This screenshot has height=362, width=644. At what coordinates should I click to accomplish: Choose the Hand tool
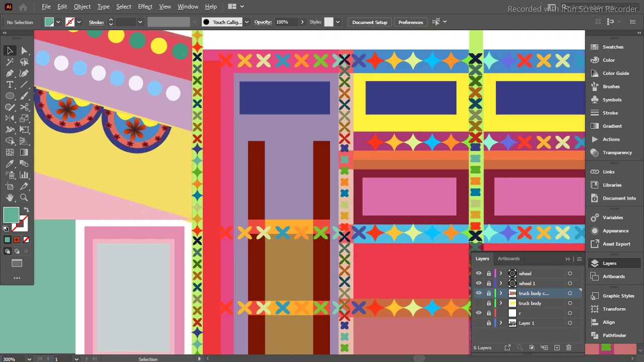[x=10, y=198]
